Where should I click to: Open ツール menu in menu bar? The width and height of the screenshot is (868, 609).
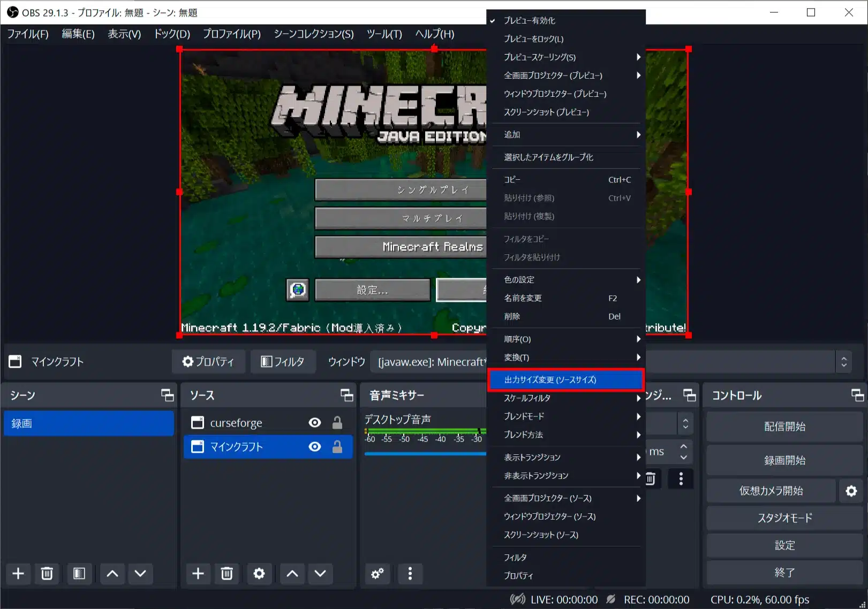click(x=384, y=34)
